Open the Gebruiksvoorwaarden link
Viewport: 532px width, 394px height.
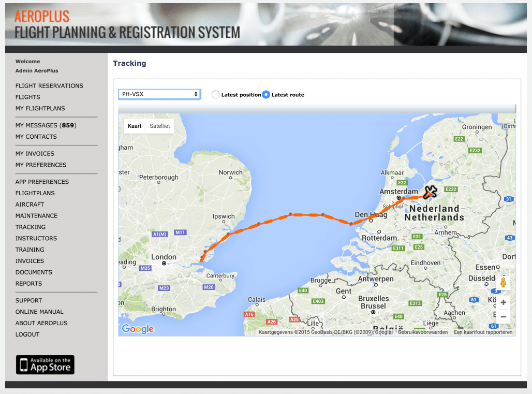(423, 332)
